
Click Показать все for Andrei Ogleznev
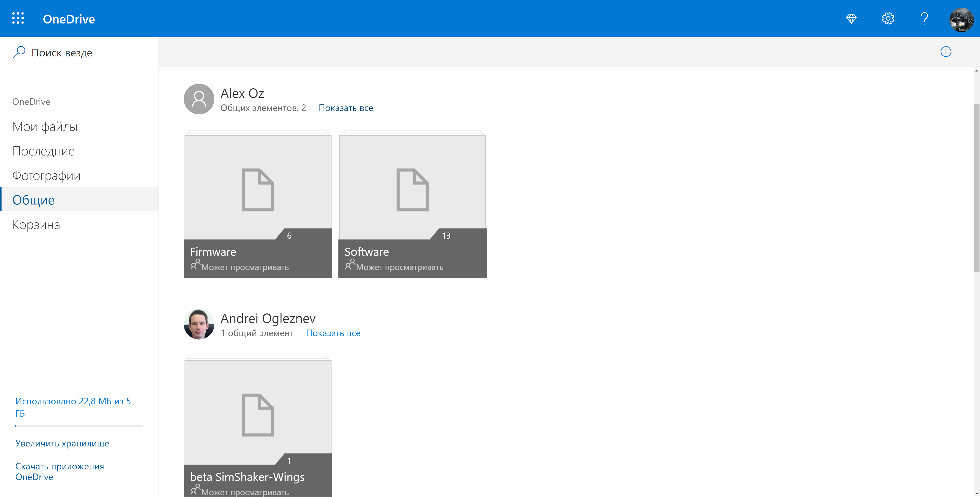point(333,333)
